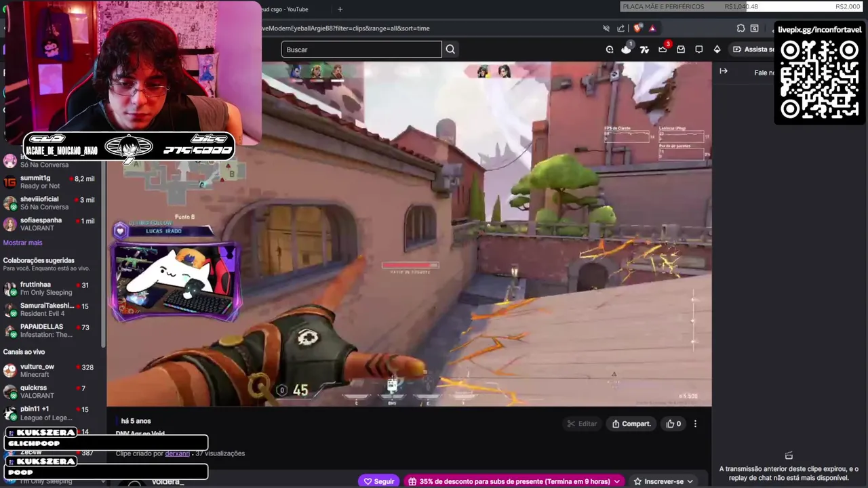Click the 35% de desconto gift subs button
This screenshot has height=488, width=868.
tap(515, 481)
